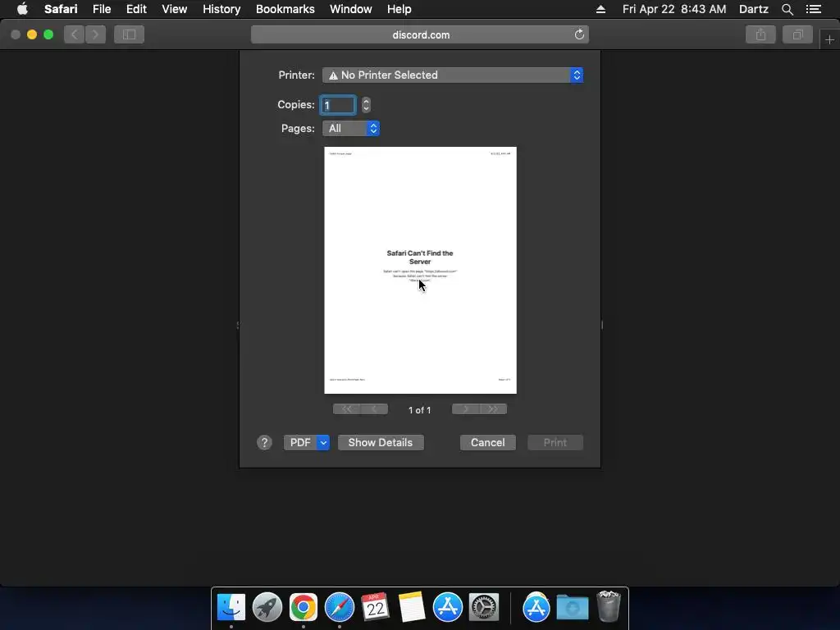
Task: Go back with Safari back arrow
Action: click(75, 34)
